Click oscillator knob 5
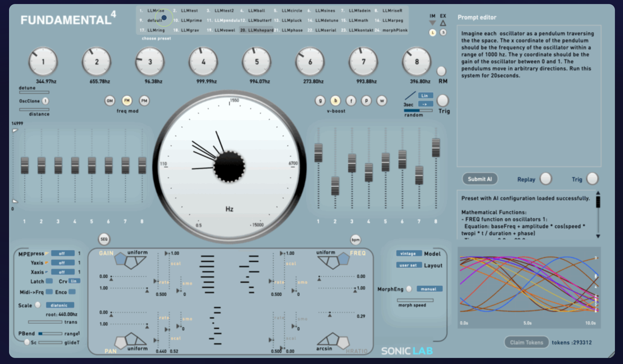This screenshot has width=623, height=364. (x=257, y=62)
